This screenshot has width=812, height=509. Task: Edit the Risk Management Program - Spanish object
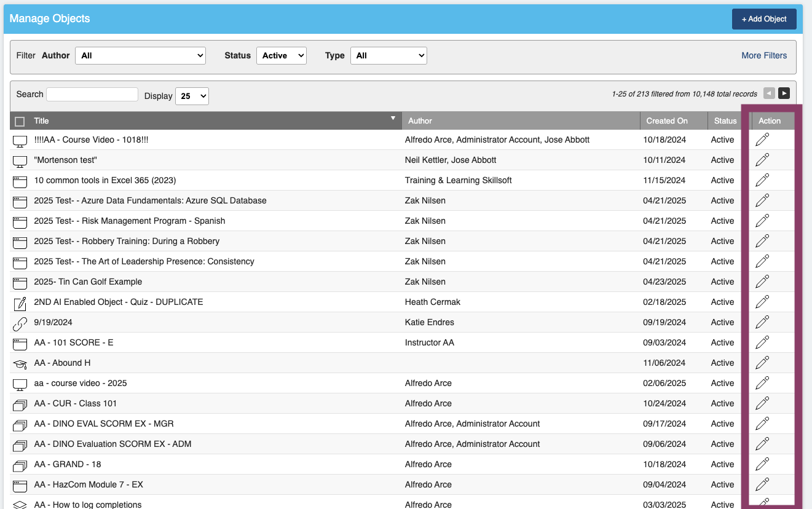(762, 221)
